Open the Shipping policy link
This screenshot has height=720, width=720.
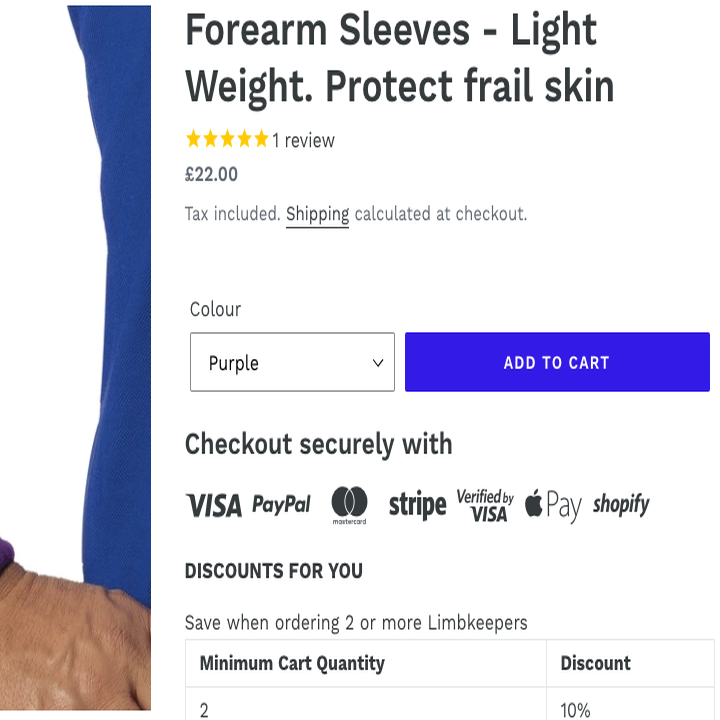[317, 214]
